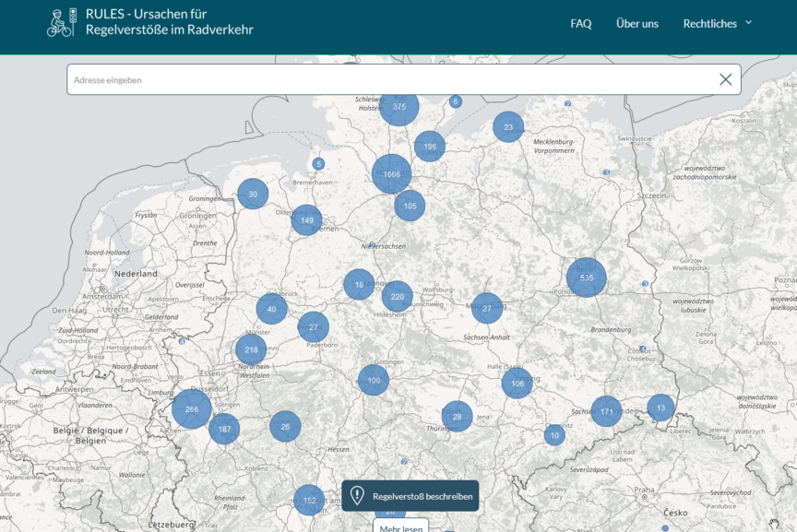The height and width of the screenshot is (532, 797).
Task: Click the bicycle icon in the header logo
Action: click(58, 24)
